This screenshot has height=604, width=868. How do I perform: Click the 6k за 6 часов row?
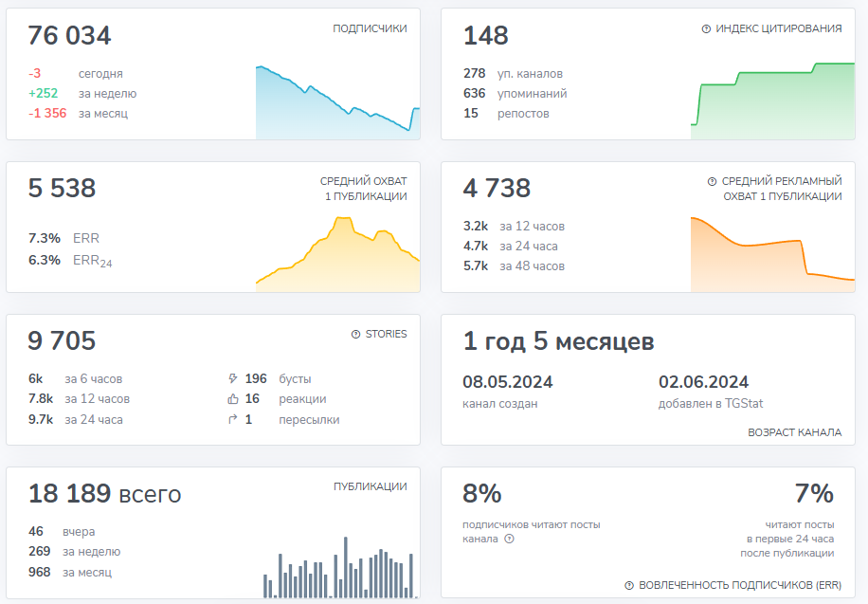[x=75, y=379]
